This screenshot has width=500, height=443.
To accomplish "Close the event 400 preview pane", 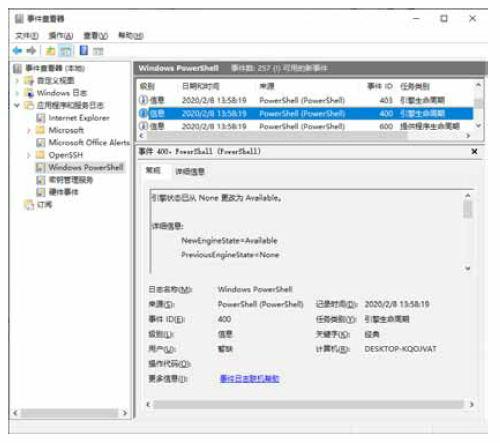I will coord(474,152).
